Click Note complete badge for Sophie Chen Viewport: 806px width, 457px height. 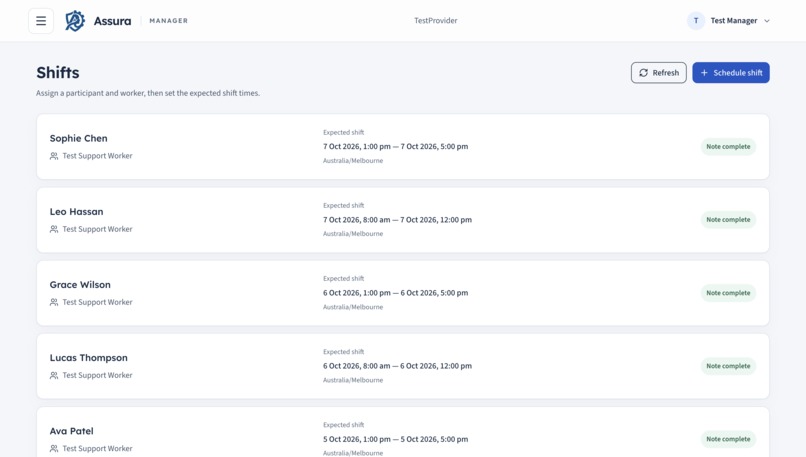728,147
